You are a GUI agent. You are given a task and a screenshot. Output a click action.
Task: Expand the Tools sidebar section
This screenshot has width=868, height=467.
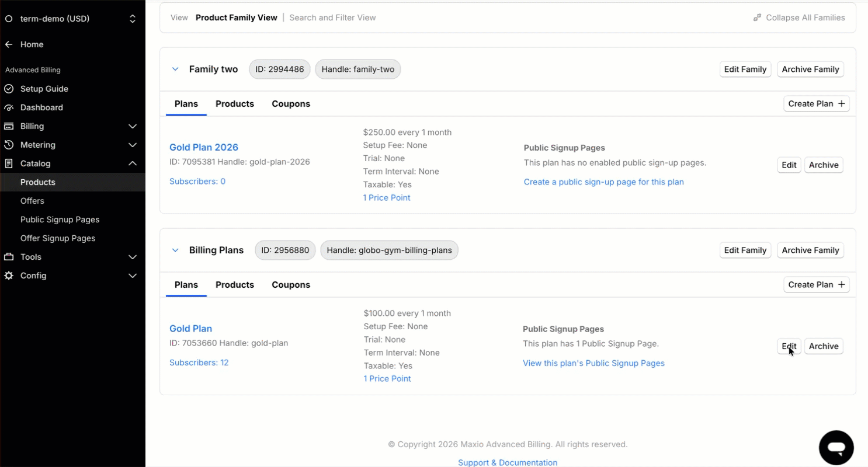tap(133, 257)
